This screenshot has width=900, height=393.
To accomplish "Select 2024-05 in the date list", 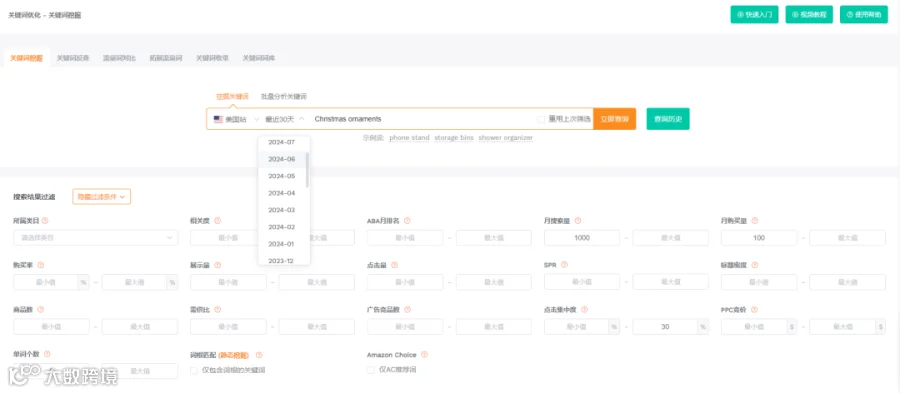I will point(282,176).
